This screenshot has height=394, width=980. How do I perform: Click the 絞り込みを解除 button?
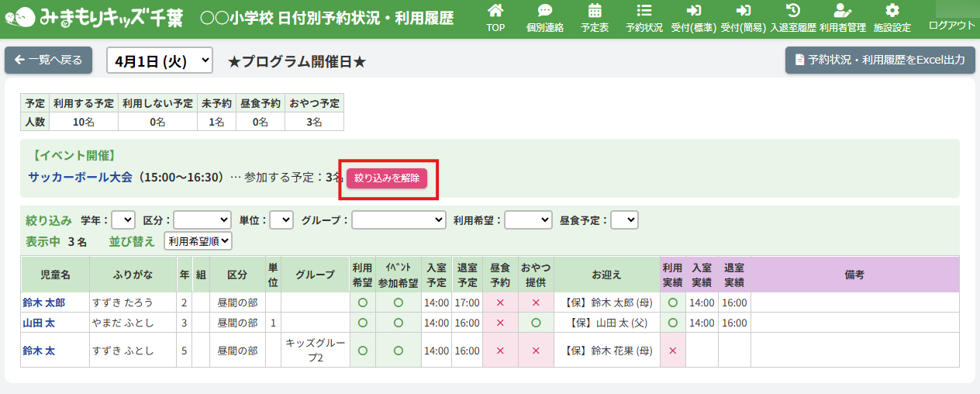(387, 178)
